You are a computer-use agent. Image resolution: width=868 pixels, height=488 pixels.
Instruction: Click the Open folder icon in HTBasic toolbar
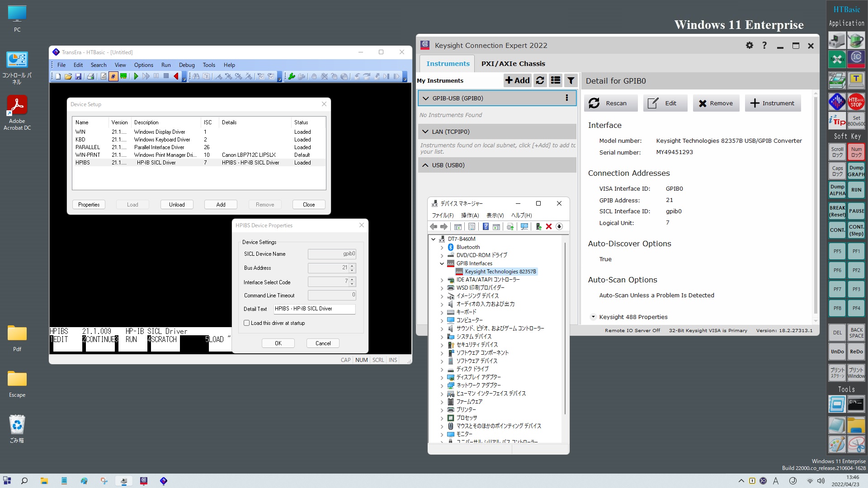[x=68, y=76]
